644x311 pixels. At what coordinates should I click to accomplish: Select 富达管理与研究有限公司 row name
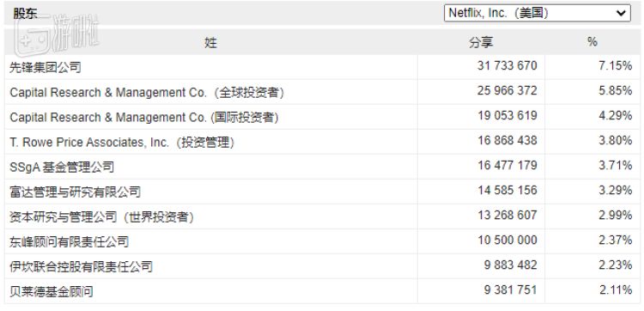[76, 192]
